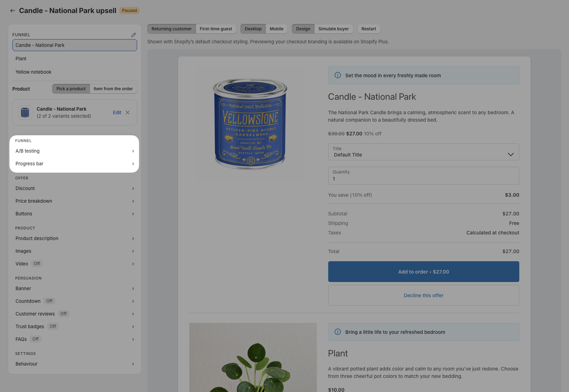Expand Progress bar settings
569x392 pixels.
(x=75, y=164)
